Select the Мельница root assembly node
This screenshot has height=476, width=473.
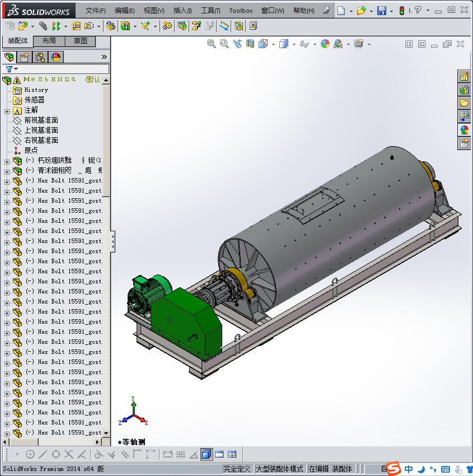click(50, 80)
